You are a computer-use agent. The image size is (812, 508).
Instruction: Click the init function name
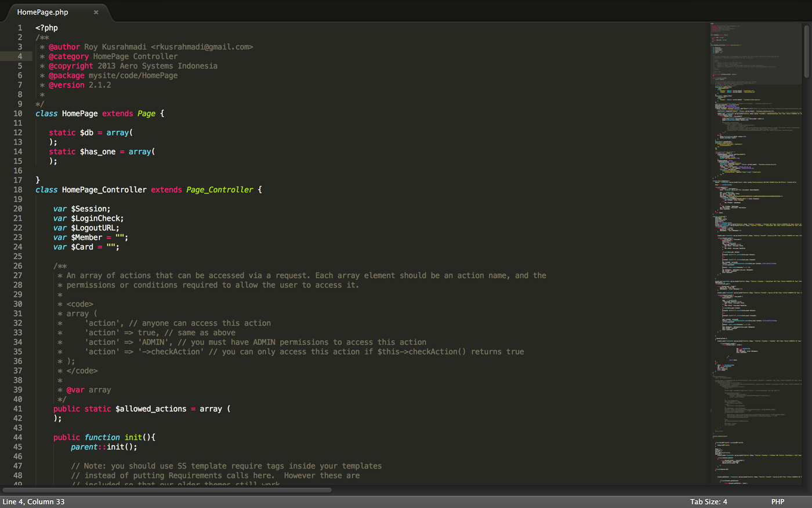pos(133,437)
